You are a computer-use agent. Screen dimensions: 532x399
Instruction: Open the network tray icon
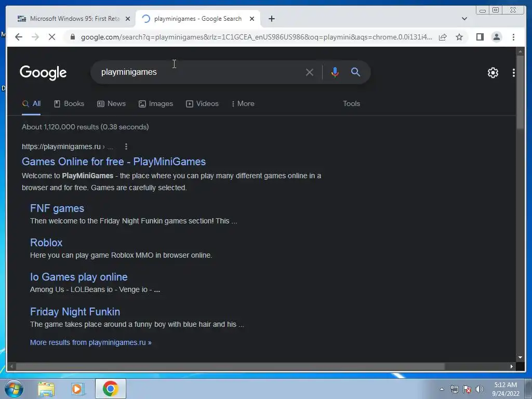[x=454, y=389]
